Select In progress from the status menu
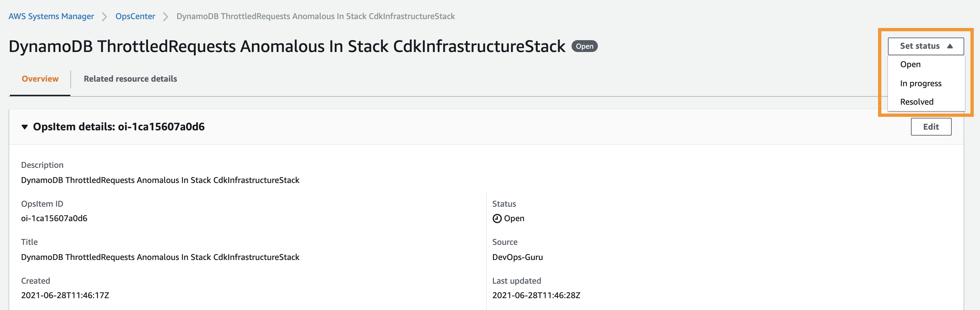 (x=921, y=83)
